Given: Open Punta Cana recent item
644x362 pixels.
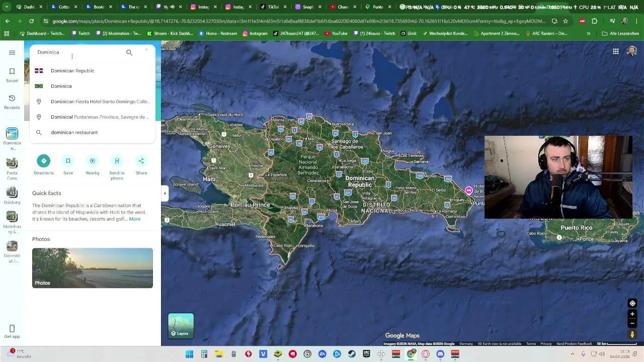Looking at the screenshot, I should tap(12, 169).
